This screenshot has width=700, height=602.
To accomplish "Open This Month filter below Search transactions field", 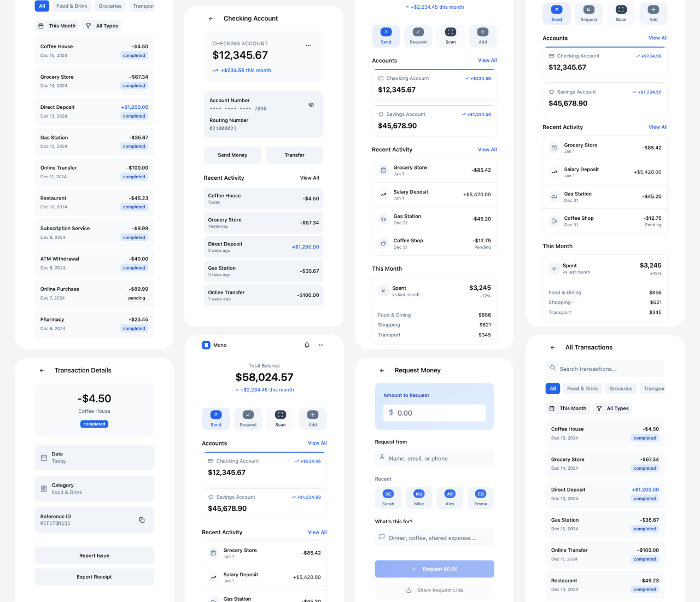I will (x=568, y=408).
